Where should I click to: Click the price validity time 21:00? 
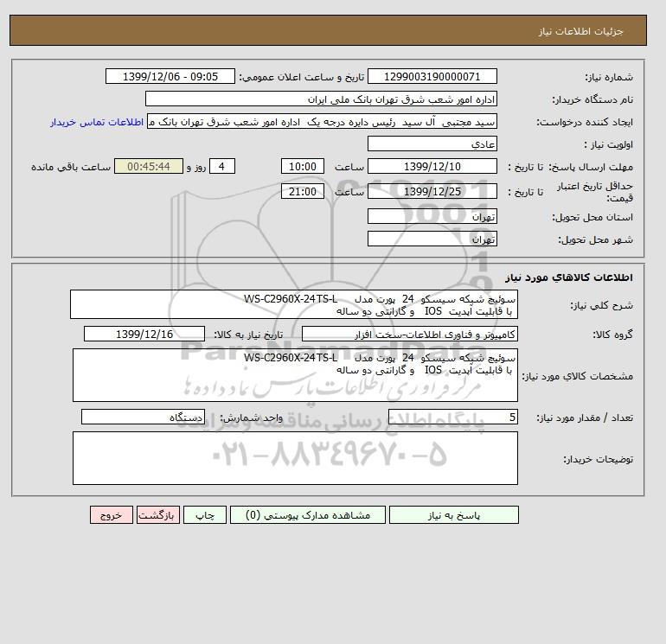click(303, 191)
